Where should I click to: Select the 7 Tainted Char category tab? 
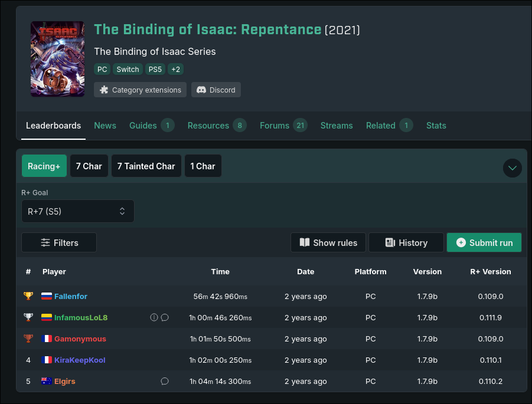point(146,166)
